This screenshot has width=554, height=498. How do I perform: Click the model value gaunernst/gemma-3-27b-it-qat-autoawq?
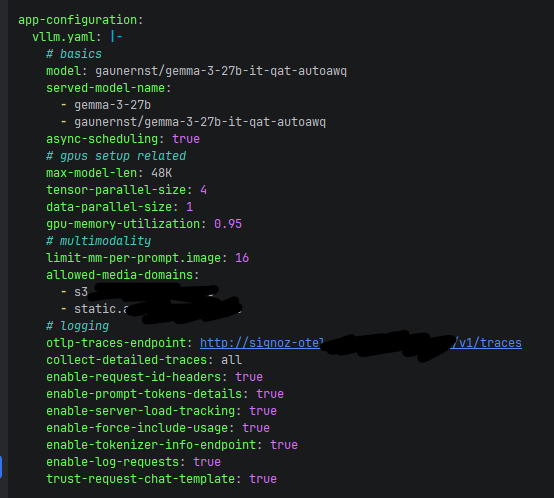(221, 71)
